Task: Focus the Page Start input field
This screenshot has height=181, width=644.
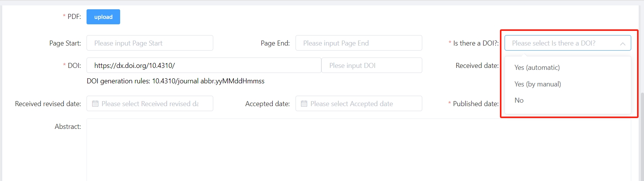Action: tap(150, 43)
